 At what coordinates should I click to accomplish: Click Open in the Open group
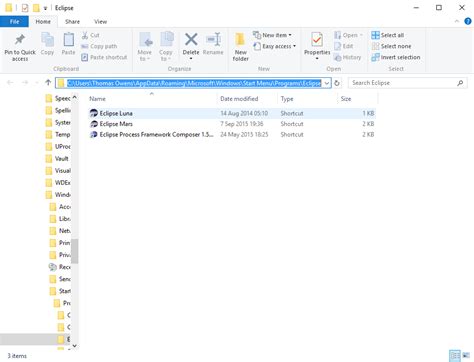click(348, 35)
